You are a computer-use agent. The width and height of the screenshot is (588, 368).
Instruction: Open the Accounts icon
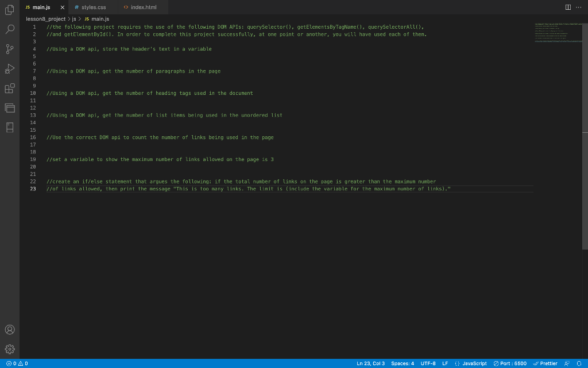9,329
